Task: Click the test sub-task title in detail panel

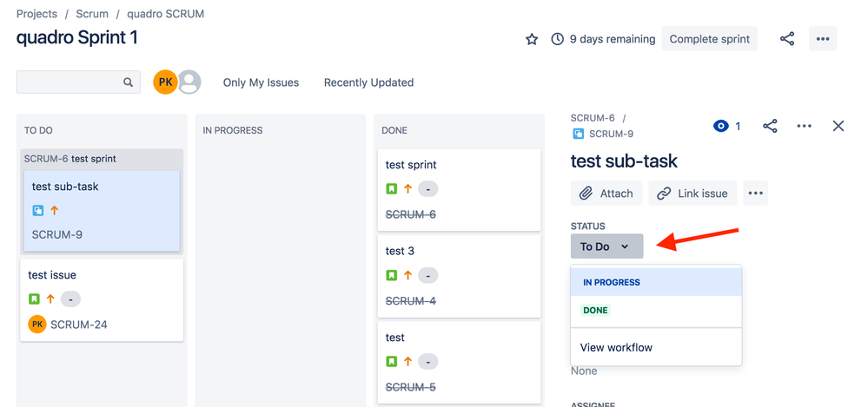Action: pos(624,161)
